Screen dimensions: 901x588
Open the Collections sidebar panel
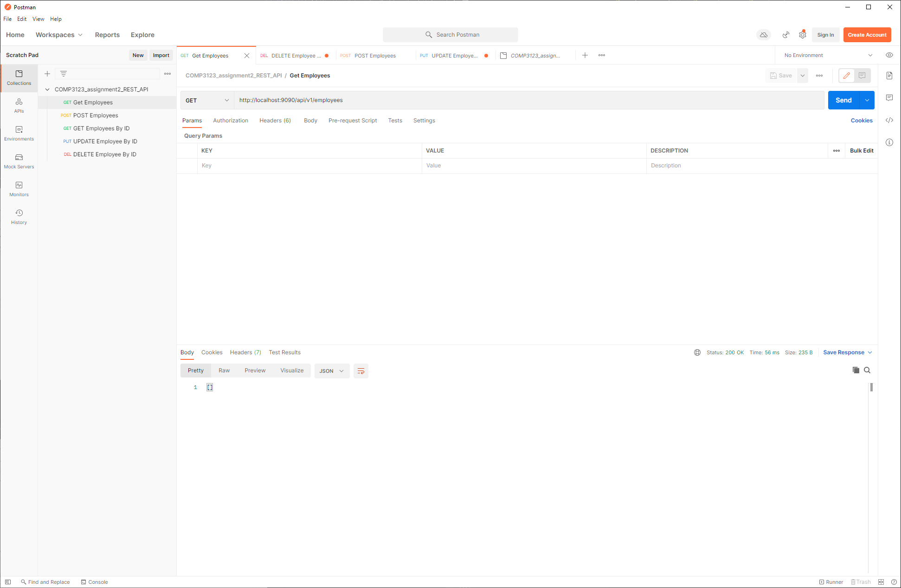coord(19,78)
